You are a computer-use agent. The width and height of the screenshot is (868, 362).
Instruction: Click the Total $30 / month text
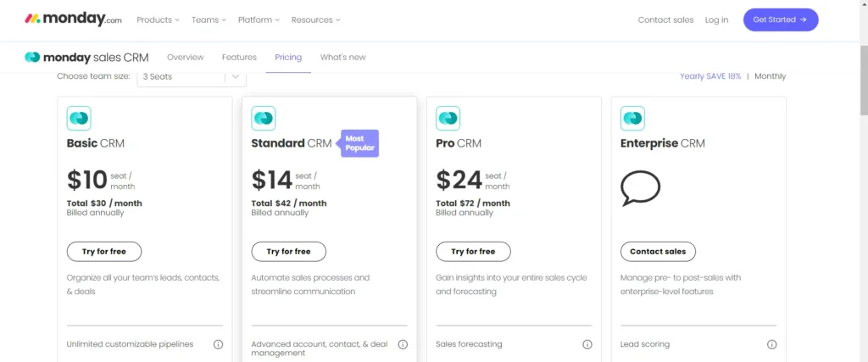coord(104,203)
